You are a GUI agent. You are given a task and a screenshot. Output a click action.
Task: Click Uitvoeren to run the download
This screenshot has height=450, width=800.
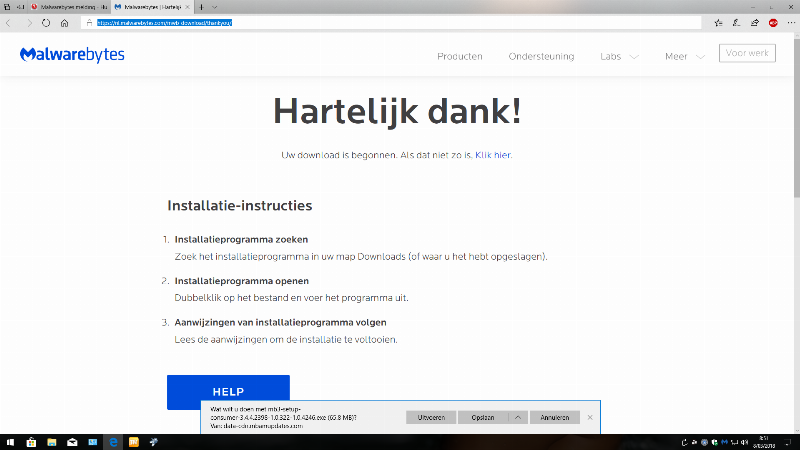[431, 417]
